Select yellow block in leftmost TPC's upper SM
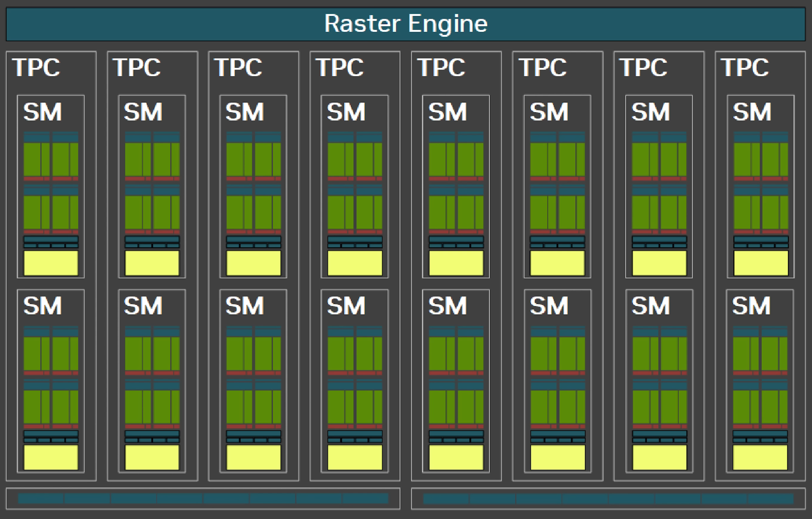The image size is (812, 519). (x=51, y=263)
